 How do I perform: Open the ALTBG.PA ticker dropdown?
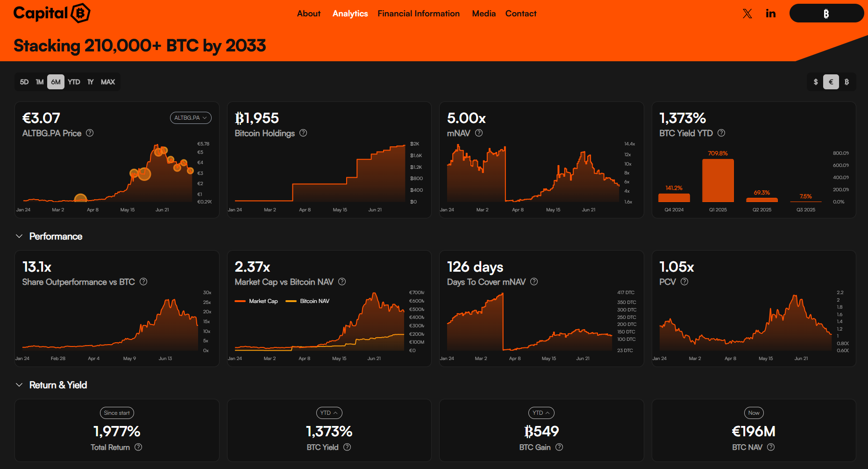(x=191, y=118)
